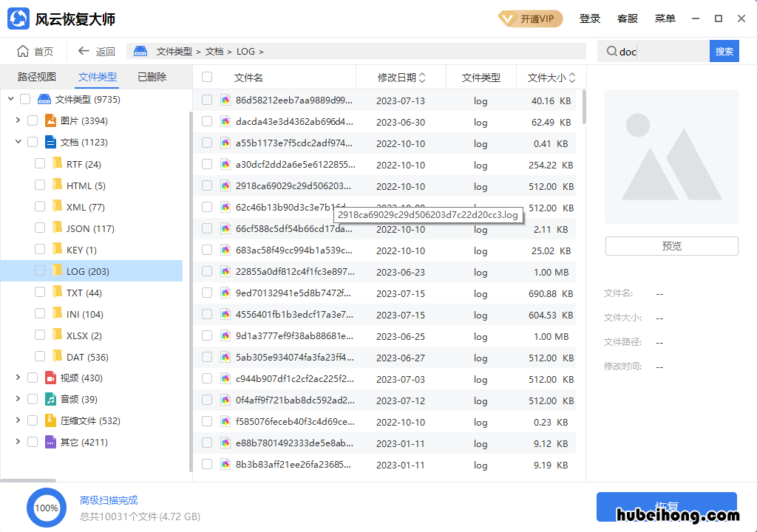
Task: Check the box for e88b7801492333de5e8ab file
Action: click(207, 443)
